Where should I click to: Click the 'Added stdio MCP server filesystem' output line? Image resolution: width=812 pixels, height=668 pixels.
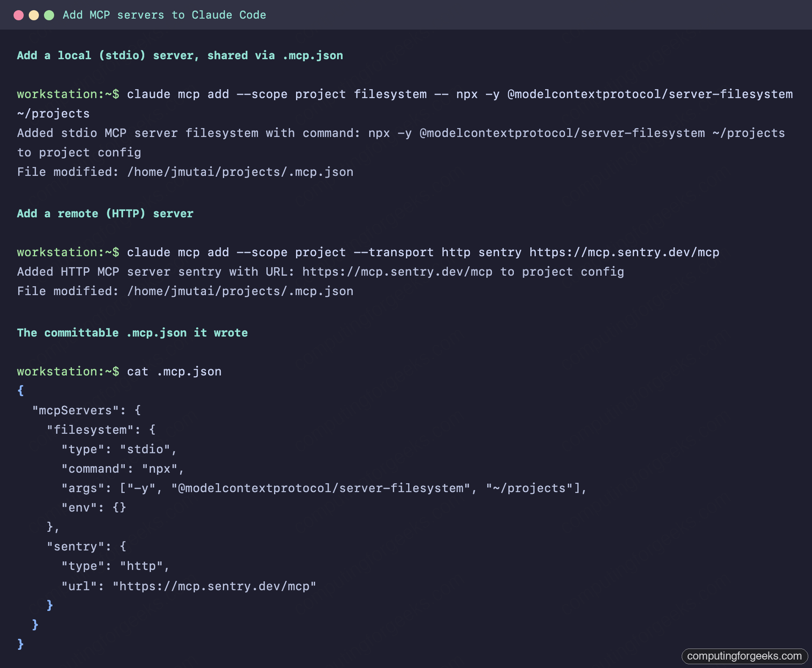point(401,133)
